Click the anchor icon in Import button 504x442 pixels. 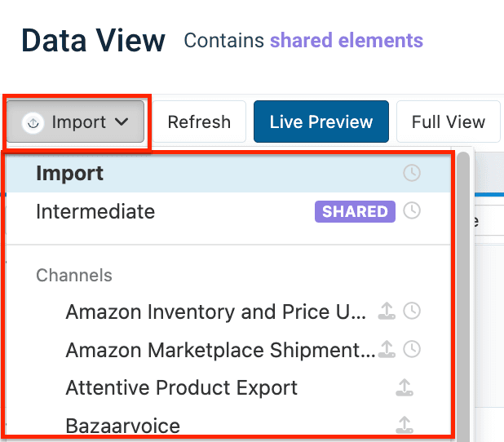34,122
